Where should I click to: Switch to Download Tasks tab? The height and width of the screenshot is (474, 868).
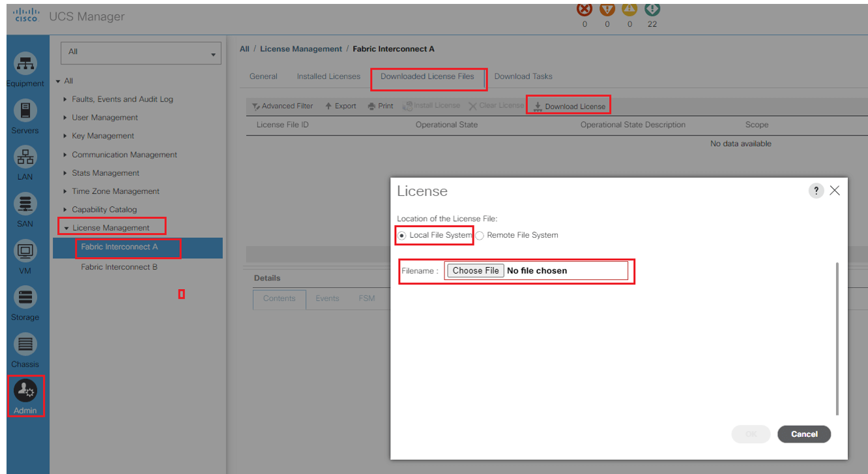click(523, 76)
